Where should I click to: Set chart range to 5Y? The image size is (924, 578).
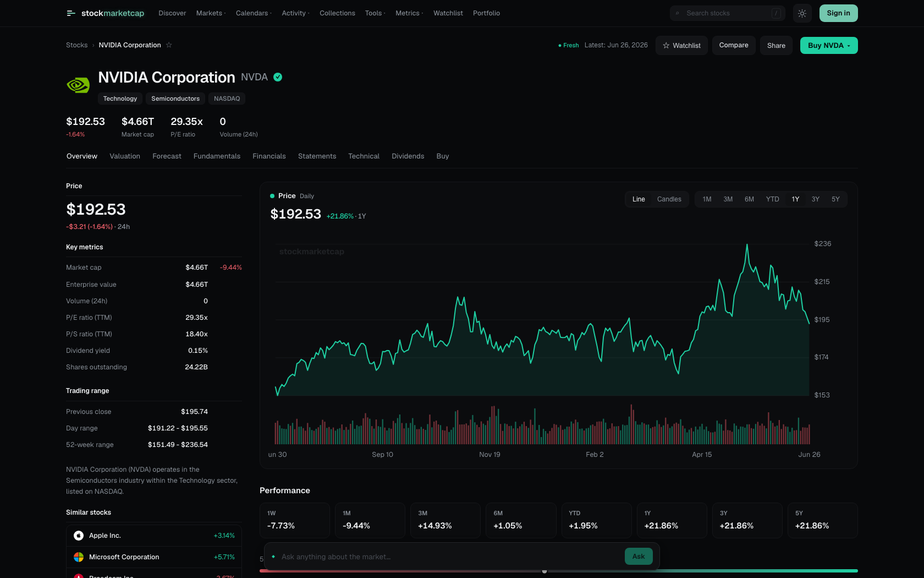835,199
